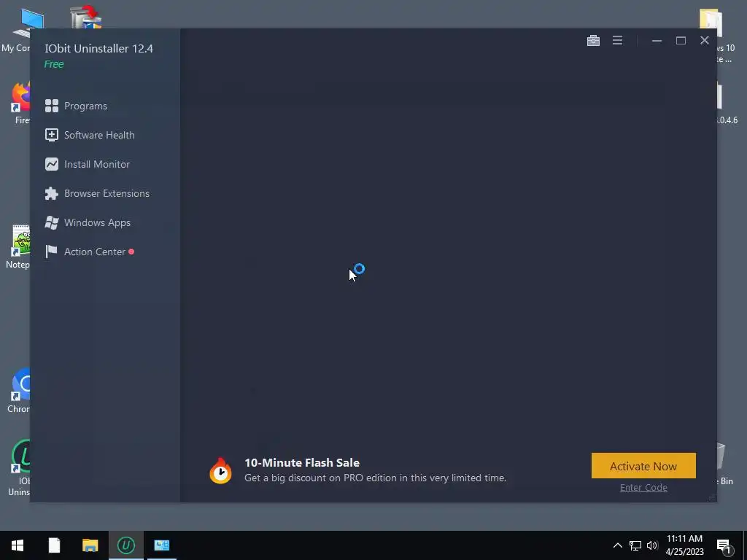Click the blue window app taskbar icon

point(162,545)
